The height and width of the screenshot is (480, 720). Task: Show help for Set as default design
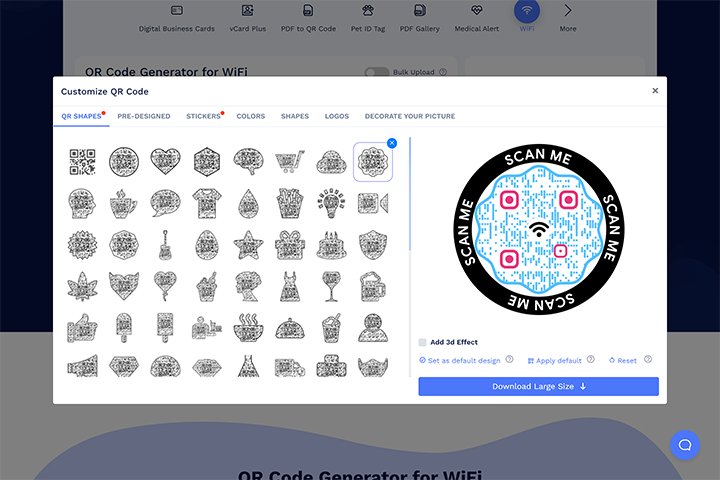click(x=509, y=359)
